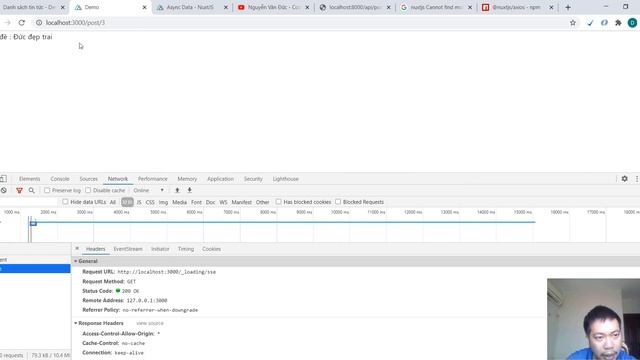Filter requests by CSS
The height and width of the screenshot is (360, 640).
150,202
